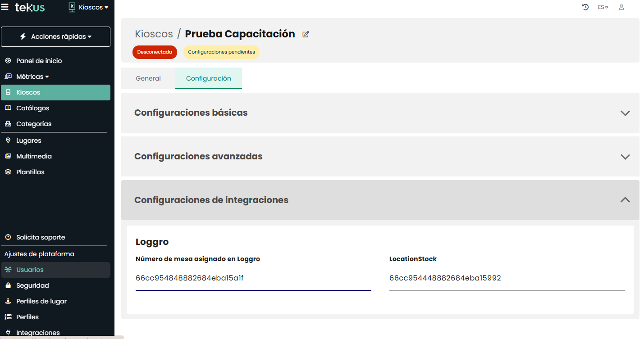Open Catálogos from the sidebar
The image size is (644, 339).
[32, 108]
